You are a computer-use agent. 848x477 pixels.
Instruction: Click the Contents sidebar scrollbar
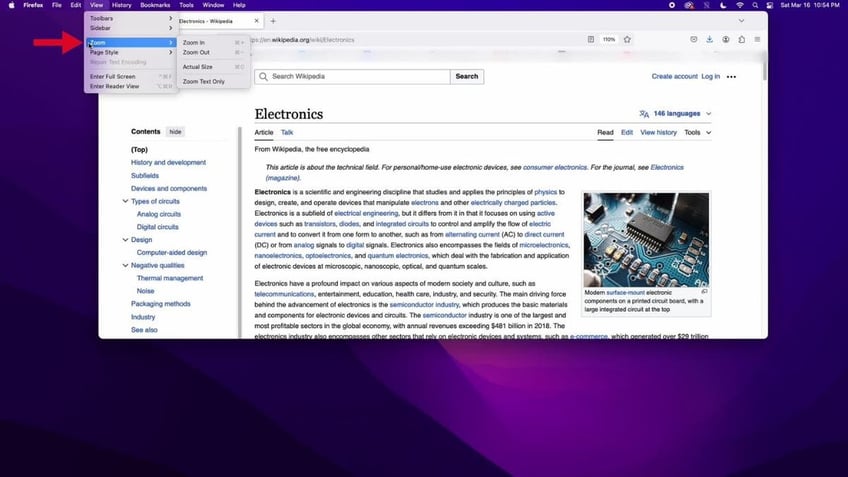[x=240, y=233]
